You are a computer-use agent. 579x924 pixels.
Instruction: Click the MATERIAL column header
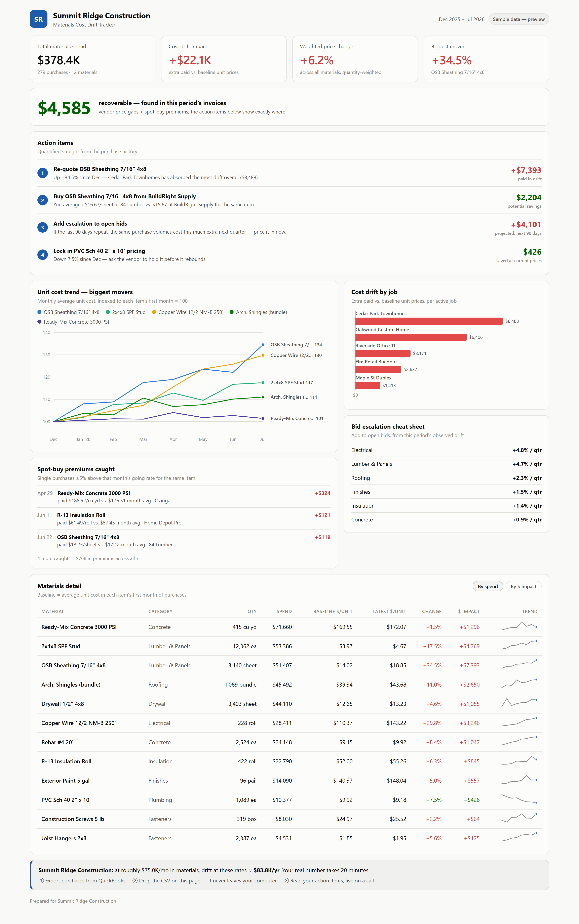tap(53, 611)
